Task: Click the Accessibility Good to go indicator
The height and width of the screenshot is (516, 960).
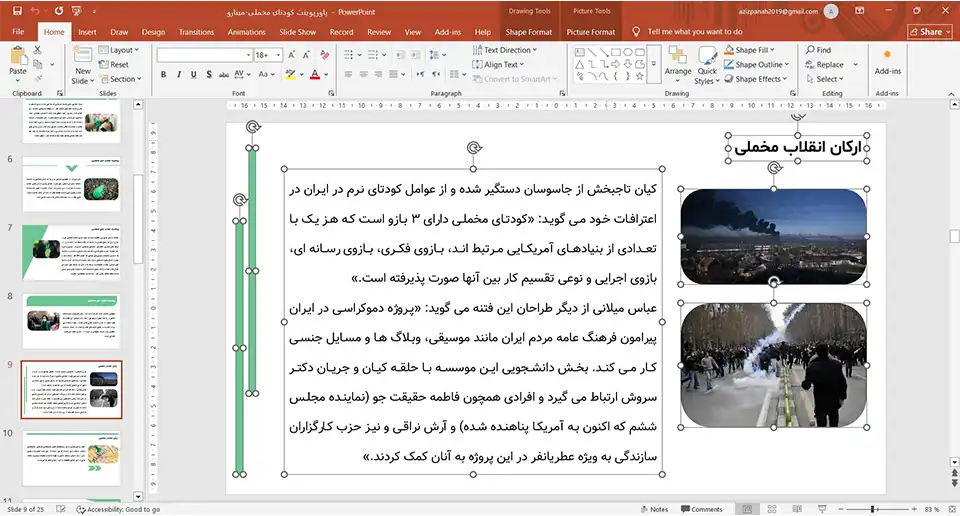Action: [118, 509]
